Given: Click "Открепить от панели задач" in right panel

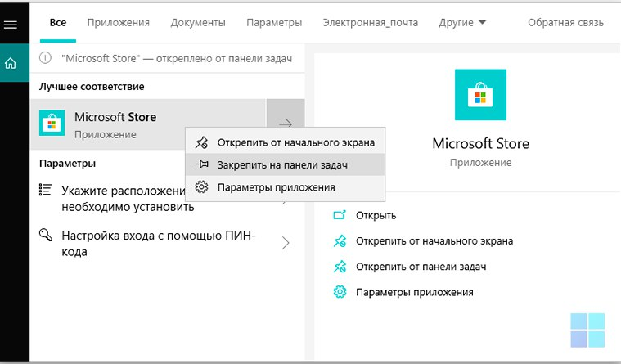Looking at the screenshot, I should point(421,267).
